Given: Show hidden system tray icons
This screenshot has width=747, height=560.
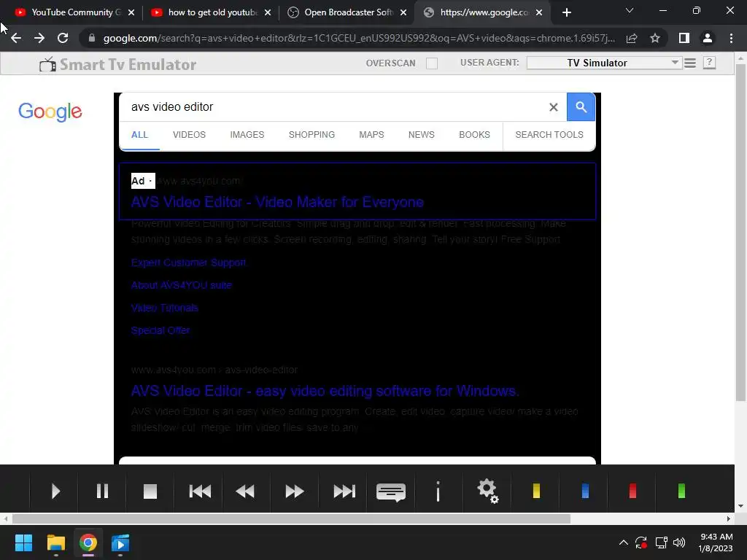Looking at the screenshot, I should pyautogui.click(x=623, y=542).
